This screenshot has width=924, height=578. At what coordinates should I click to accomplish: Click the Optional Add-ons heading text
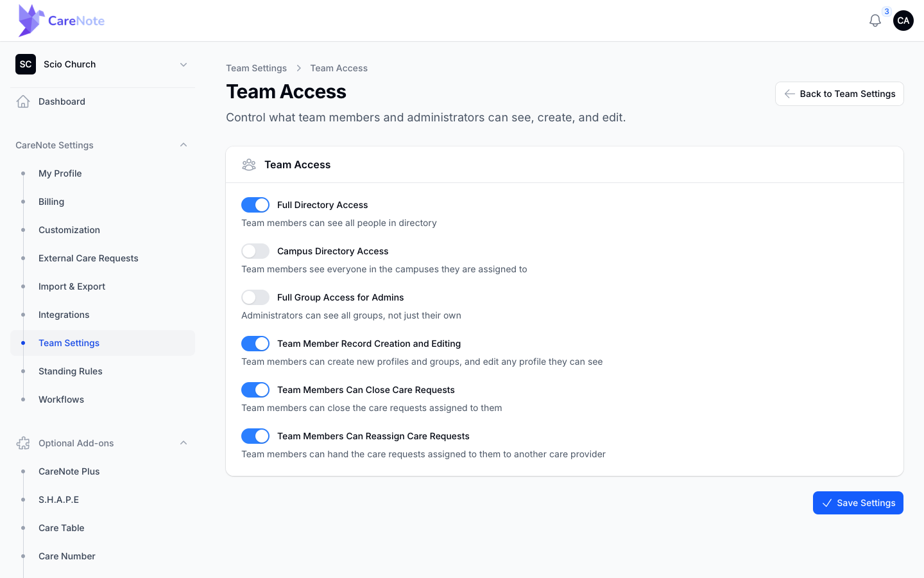(x=76, y=443)
